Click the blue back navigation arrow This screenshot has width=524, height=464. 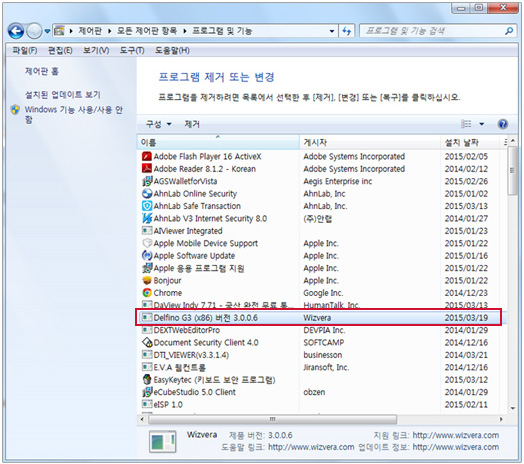pos(16,31)
